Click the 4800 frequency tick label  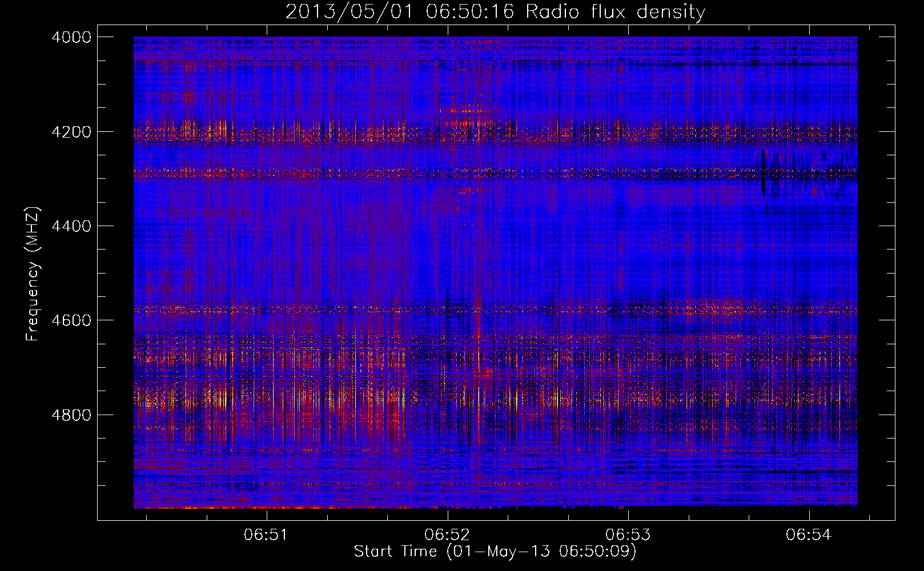(x=71, y=415)
